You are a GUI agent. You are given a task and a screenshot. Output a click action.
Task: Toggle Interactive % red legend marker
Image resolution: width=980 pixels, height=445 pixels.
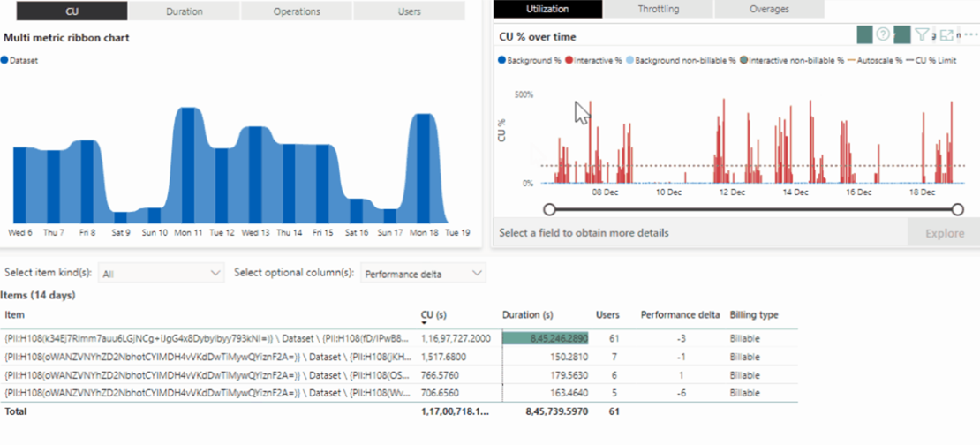coord(569,61)
